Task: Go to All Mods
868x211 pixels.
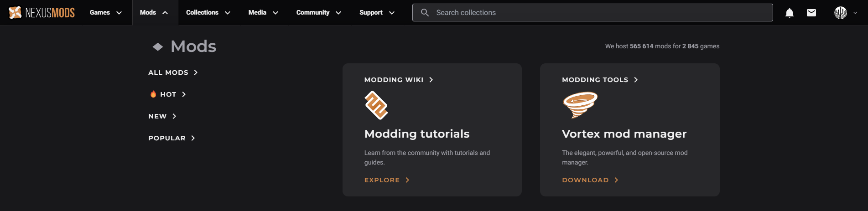Action: pyautogui.click(x=173, y=72)
